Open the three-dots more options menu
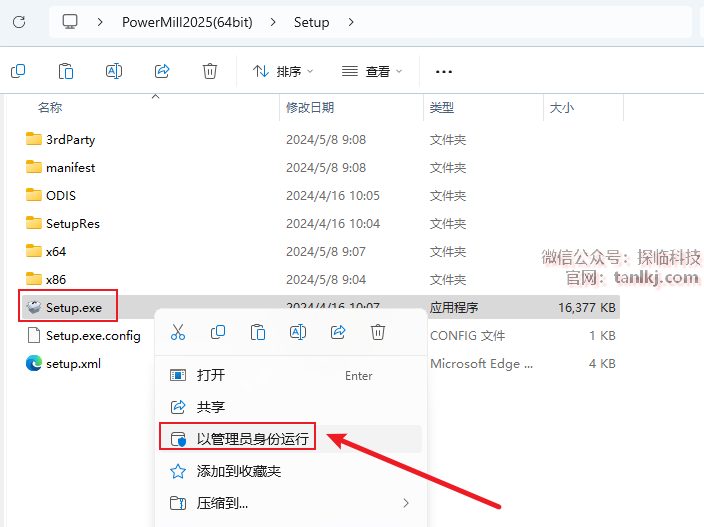Viewport: 704px width, 527px height. pos(444,71)
